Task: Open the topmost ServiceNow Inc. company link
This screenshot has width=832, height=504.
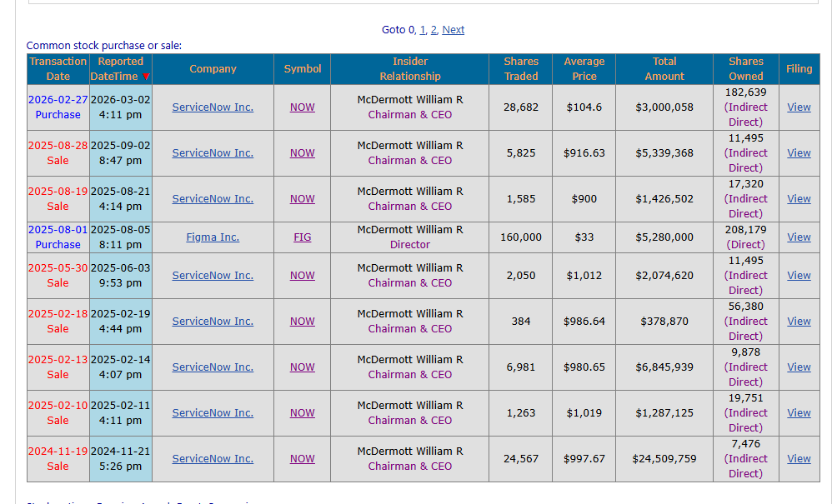Action: pos(212,107)
